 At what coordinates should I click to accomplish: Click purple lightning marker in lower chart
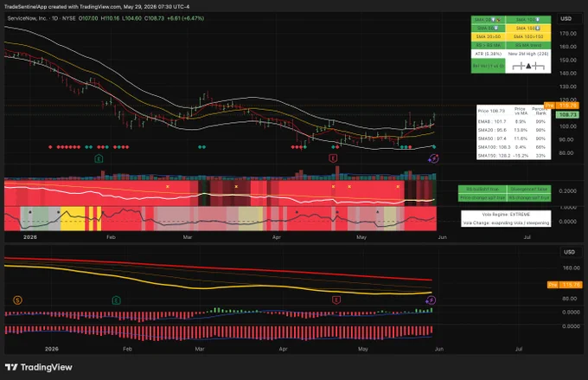pos(431,300)
